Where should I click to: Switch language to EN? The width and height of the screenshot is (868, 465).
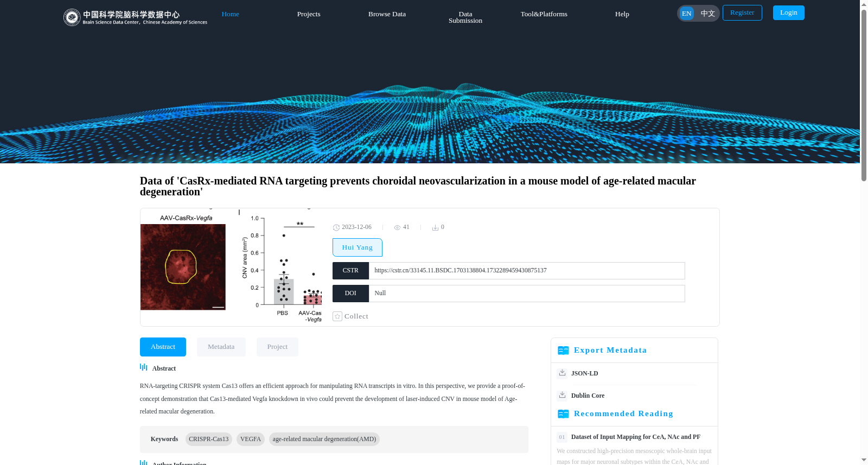coord(687,14)
